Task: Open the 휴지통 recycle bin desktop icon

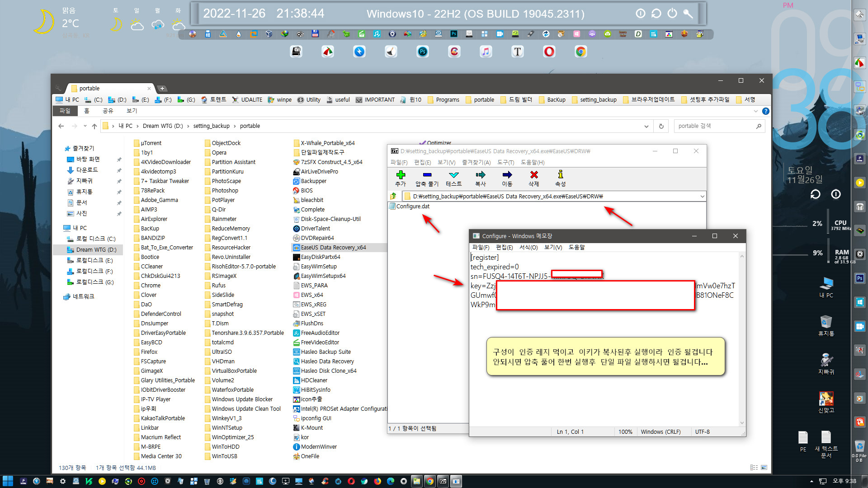Action: (826, 326)
